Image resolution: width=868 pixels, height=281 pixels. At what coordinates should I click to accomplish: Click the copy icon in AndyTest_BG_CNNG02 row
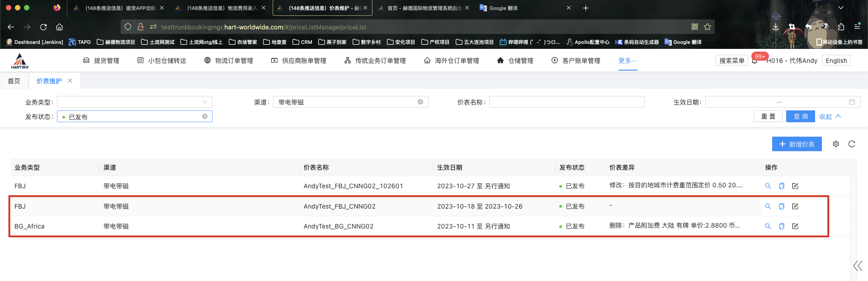coord(781,226)
